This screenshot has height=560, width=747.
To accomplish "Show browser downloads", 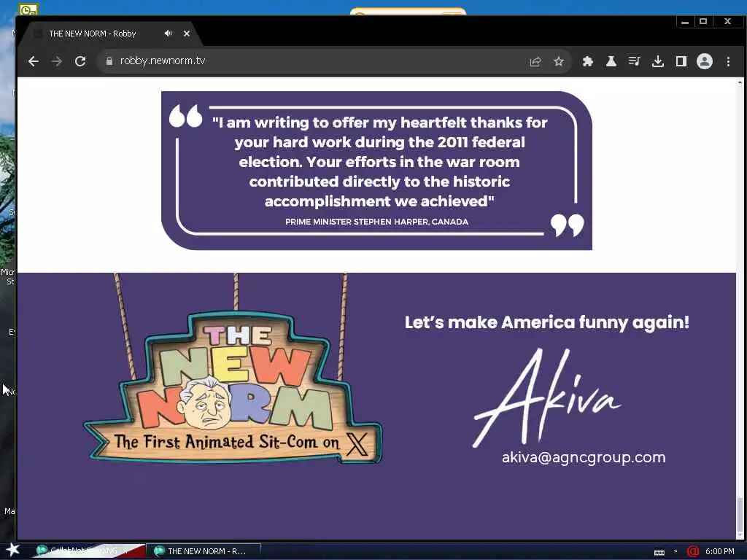I will pyautogui.click(x=658, y=61).
